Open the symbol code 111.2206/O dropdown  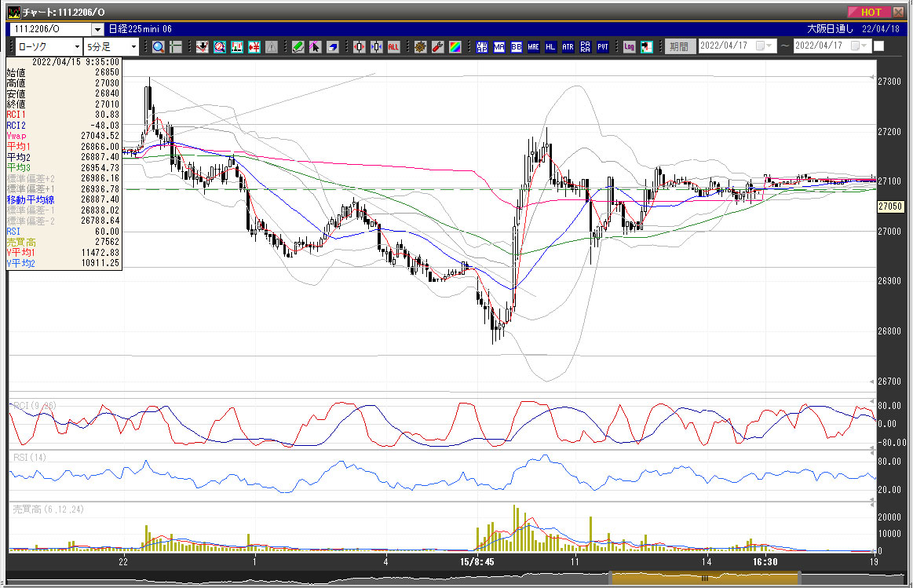(x=98, y=29)
